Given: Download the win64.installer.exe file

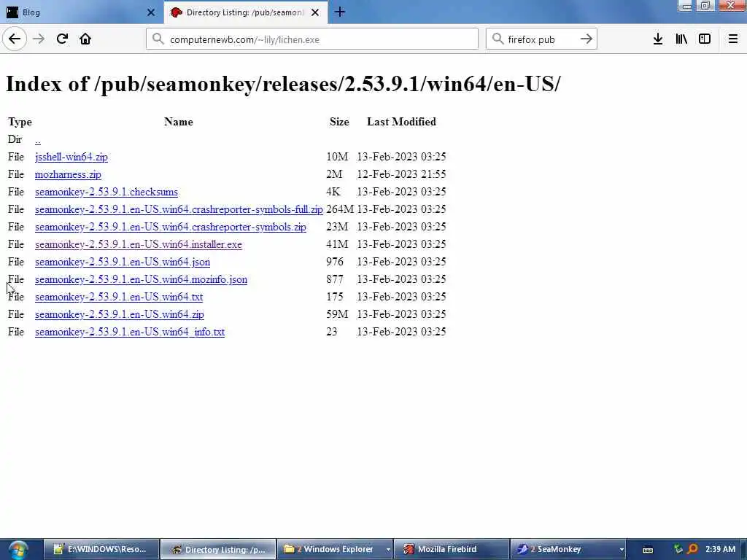Looking at the screenshot, I should click(x=139, y=244).
